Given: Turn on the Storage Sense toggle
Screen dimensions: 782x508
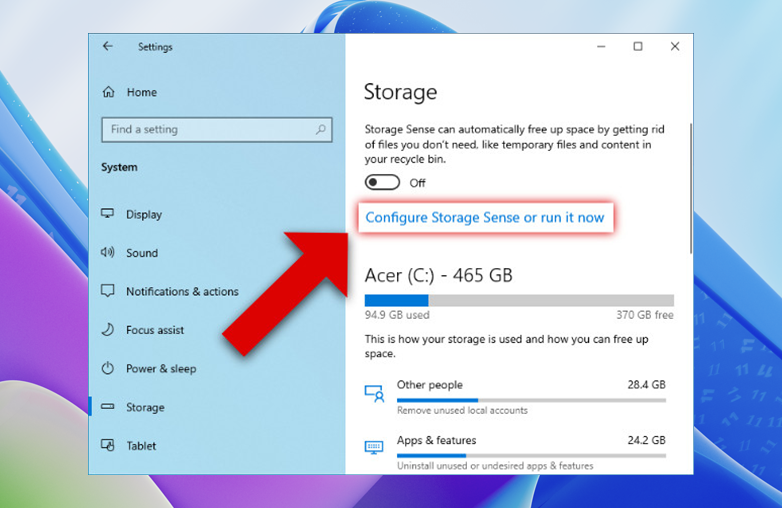Looking at the screenshot, I should tap(382, 182).
